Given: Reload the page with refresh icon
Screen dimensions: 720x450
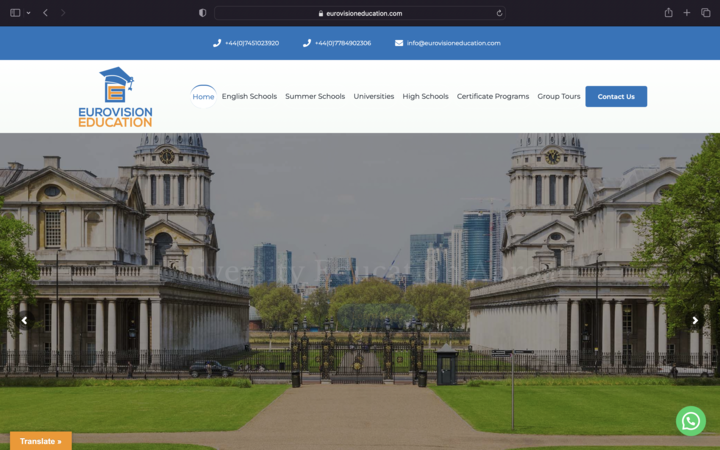Looking at the screenshot, I should coord(499,13).
